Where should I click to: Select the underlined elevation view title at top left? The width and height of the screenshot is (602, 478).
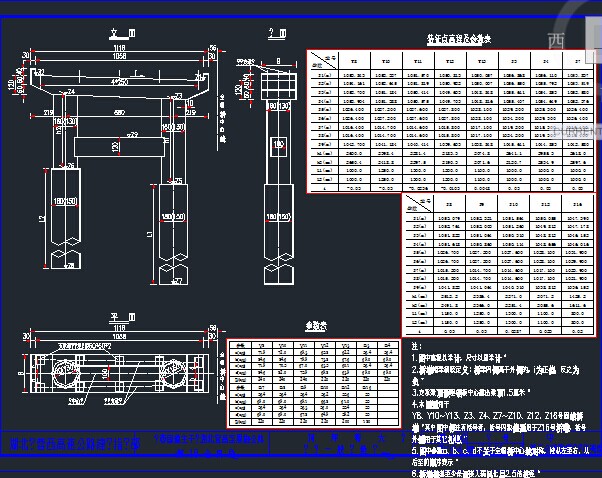coord(122,34)
